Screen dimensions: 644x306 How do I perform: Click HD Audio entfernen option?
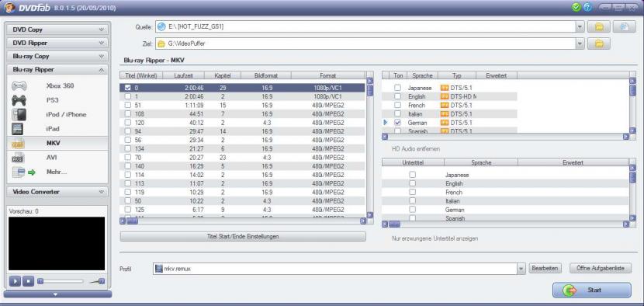pyautogui.click(x=416, y=149)
